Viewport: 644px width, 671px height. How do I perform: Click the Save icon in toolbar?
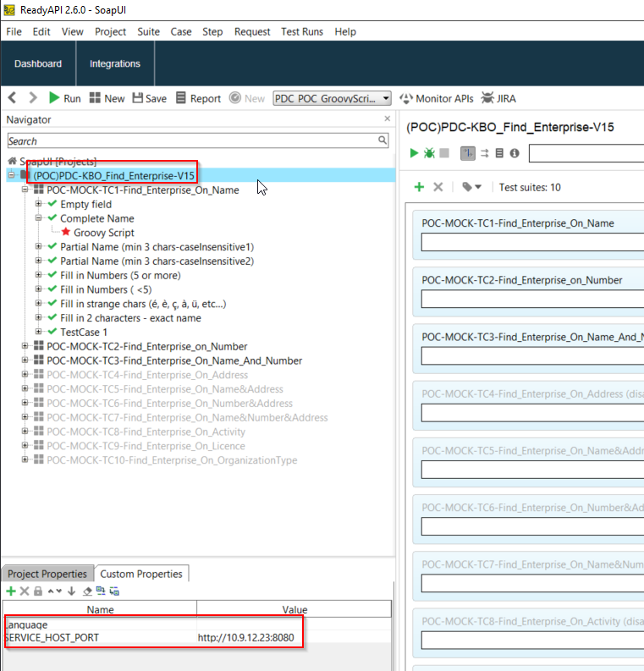click(x=138, y=98)
